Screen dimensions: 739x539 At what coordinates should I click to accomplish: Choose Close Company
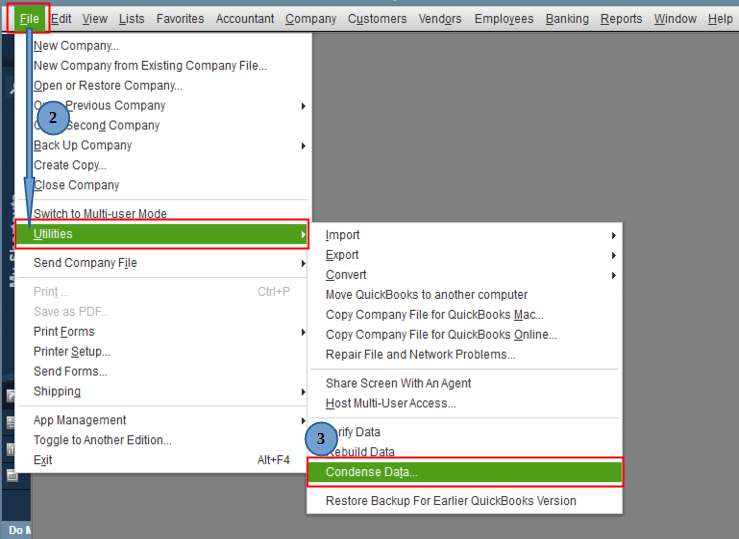76,185
